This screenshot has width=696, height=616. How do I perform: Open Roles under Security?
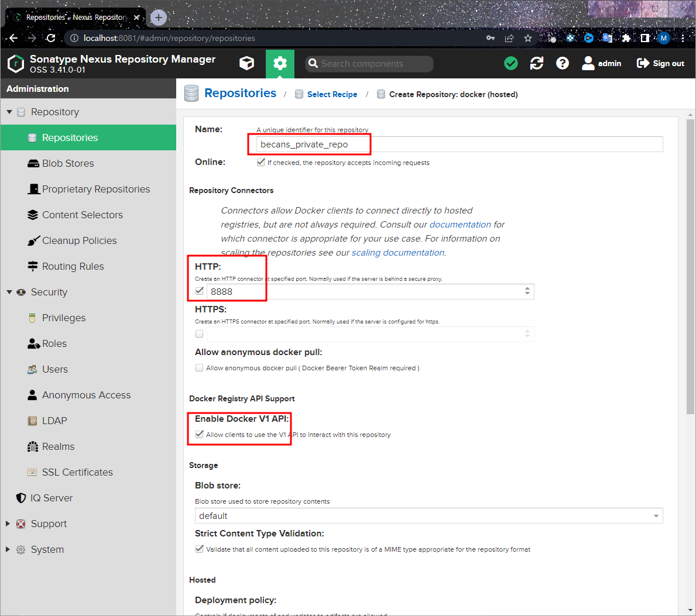(x=88, y=343)
